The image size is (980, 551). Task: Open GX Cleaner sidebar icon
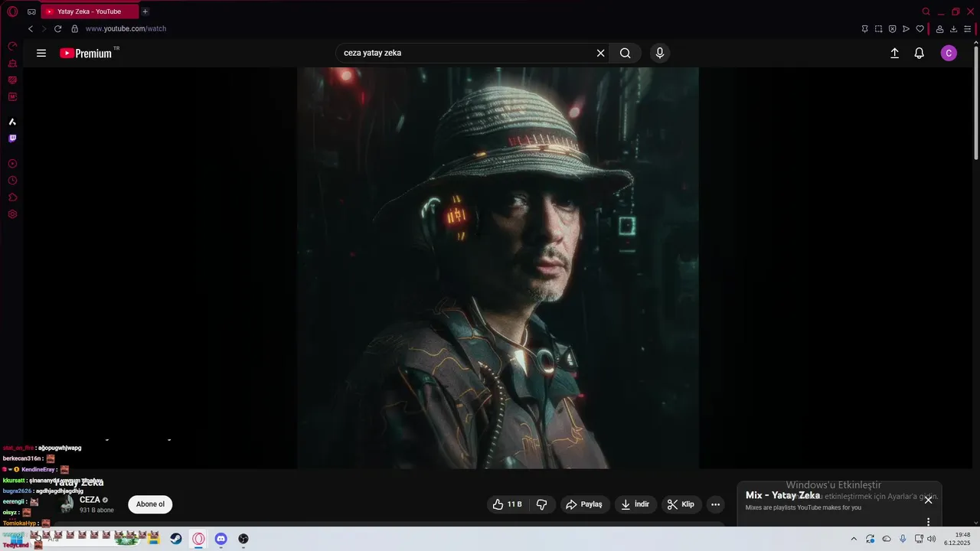12,64
